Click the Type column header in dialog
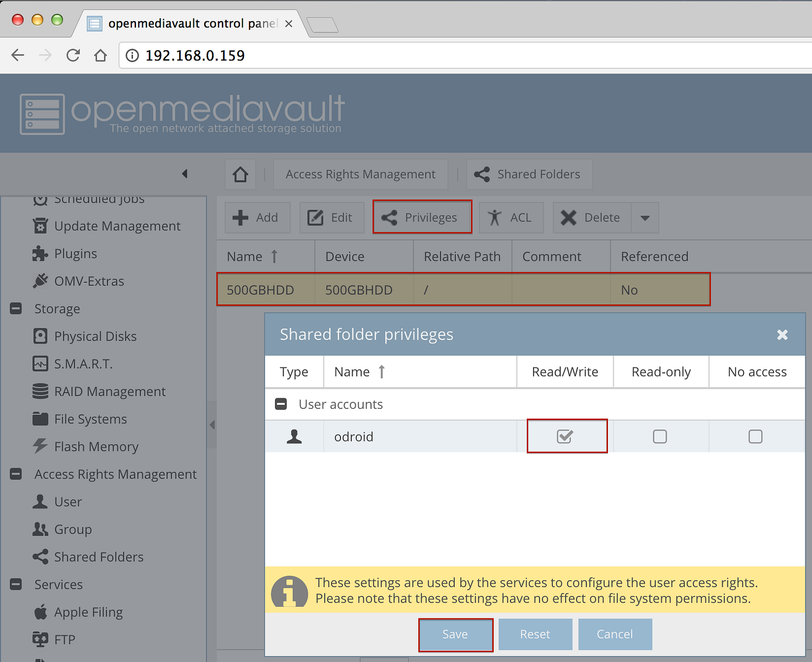The width and height of the screenshot is (812, 662). click(294, 372)
